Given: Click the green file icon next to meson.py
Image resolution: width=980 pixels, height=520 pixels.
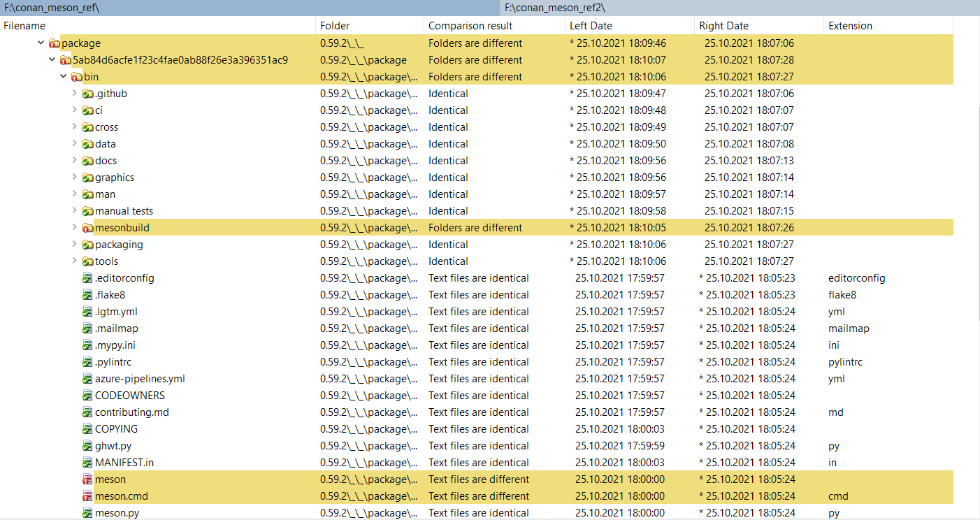Looking at the screenshot, I should [87, 512].
